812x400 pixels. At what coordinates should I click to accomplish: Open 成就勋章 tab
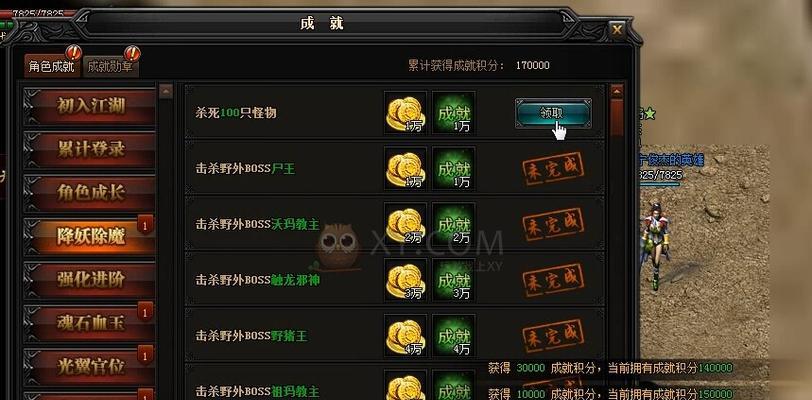(110, 66)
